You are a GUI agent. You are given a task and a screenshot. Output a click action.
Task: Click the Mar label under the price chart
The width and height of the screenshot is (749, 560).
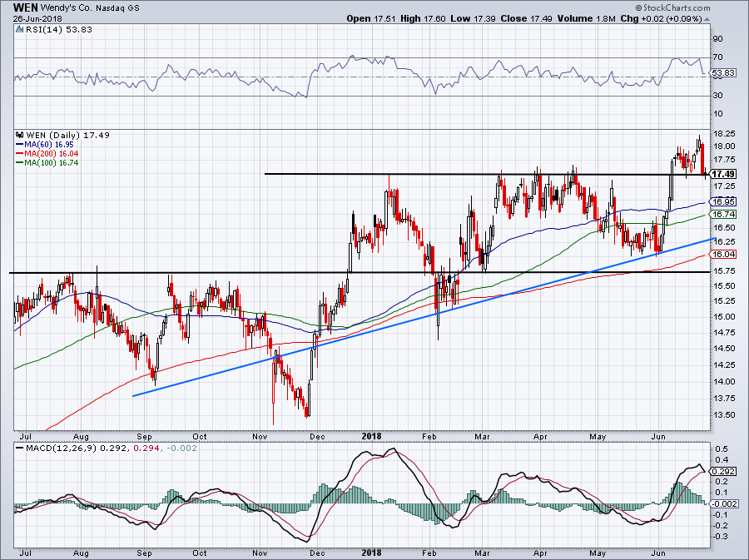tap(482, 436)
